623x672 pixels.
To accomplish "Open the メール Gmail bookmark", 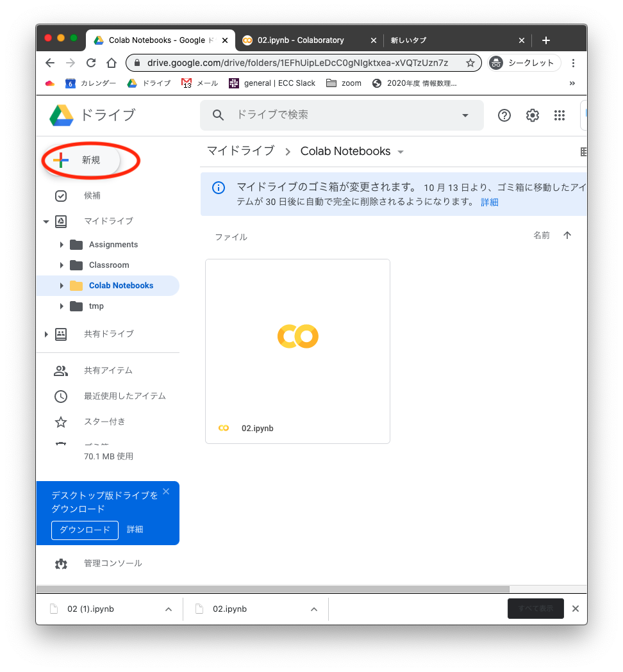I will [x=200, y=83].
